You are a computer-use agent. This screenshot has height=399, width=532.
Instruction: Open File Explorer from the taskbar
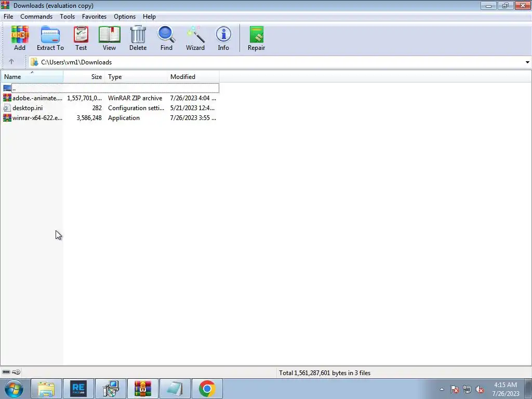coord(46,389)
